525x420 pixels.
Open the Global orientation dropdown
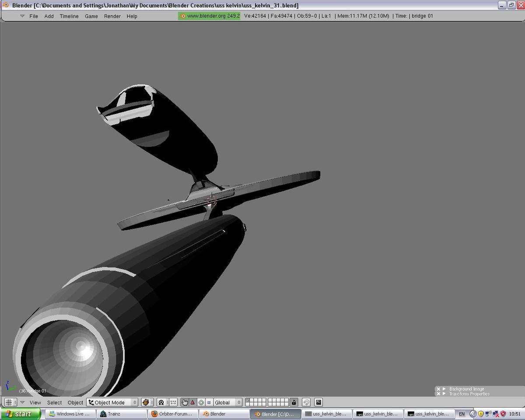pyautogui.click(x=227, y=402)
